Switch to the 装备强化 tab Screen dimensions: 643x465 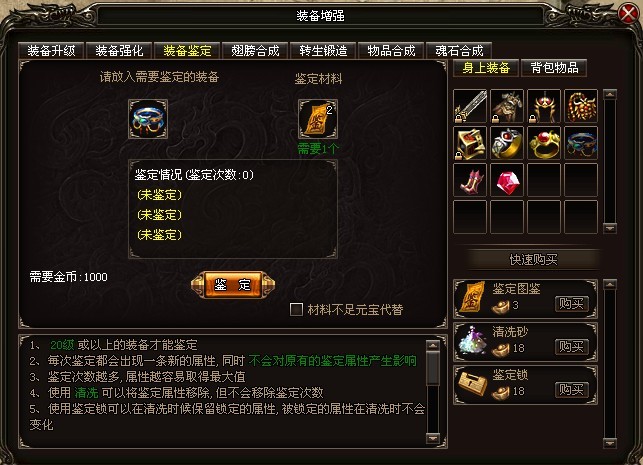tap(119, 51)
